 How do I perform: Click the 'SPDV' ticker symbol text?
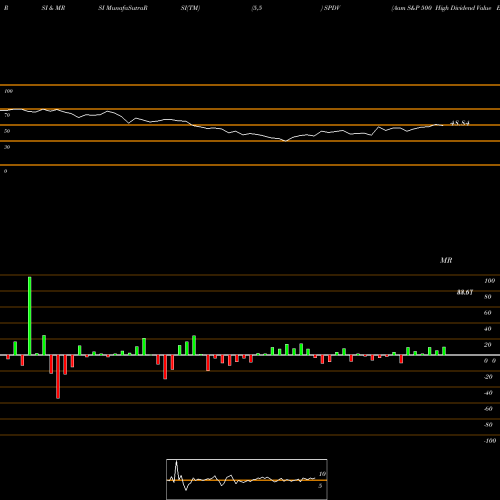[332, 8]
